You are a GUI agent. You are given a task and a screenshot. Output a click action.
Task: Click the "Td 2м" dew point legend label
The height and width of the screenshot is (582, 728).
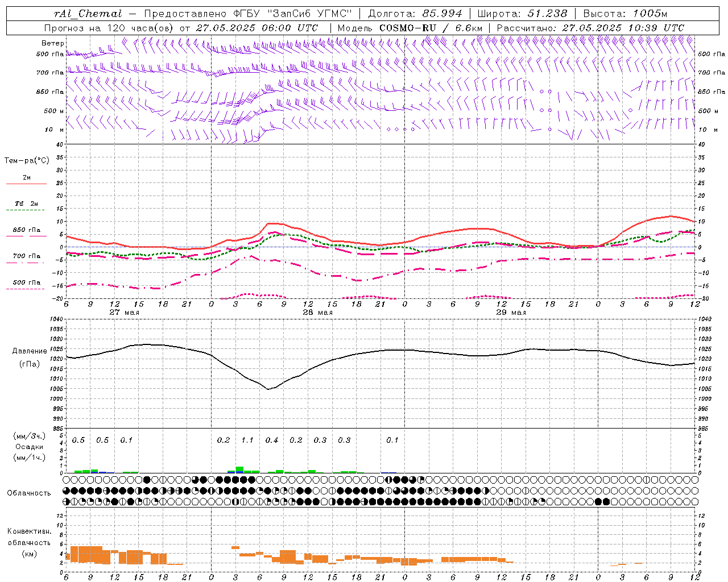[27, 203]
